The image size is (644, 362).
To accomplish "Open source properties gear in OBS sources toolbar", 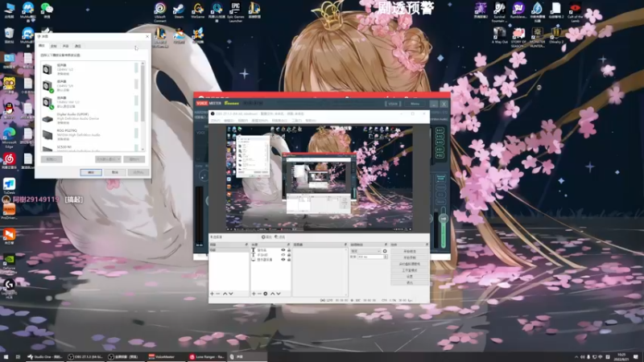I will (x=266, y=294).
